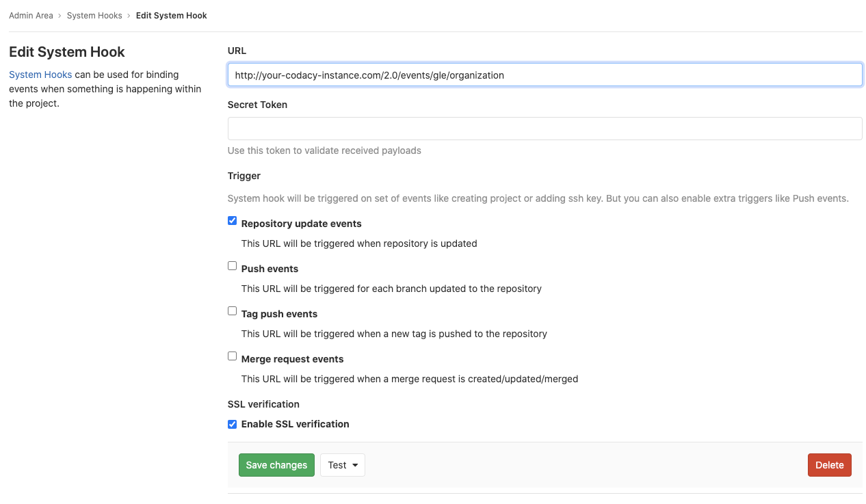Disable Enable SSL verification
Image resolution: width=866 pixels, height=504 pixels.
click(x=232, y=424)
